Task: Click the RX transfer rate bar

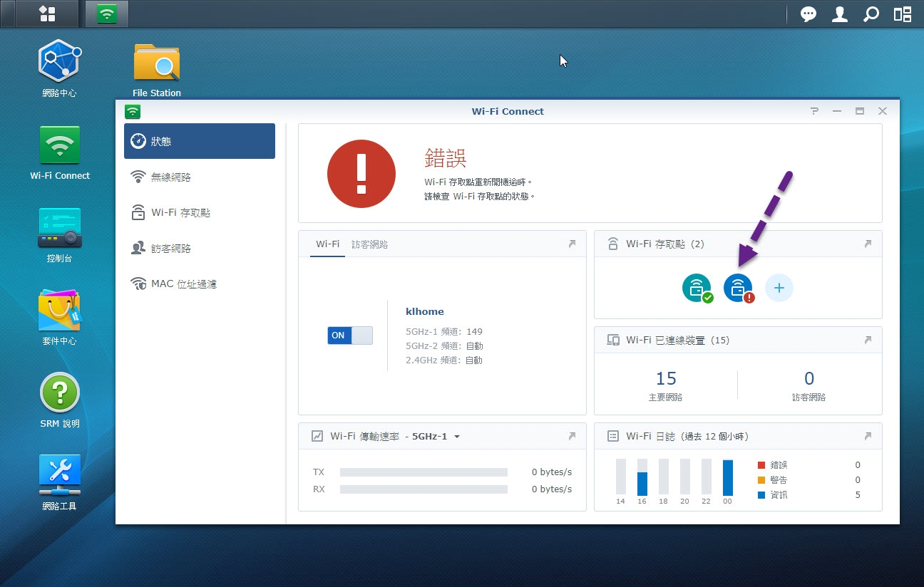Action: [x=423, y=489]
